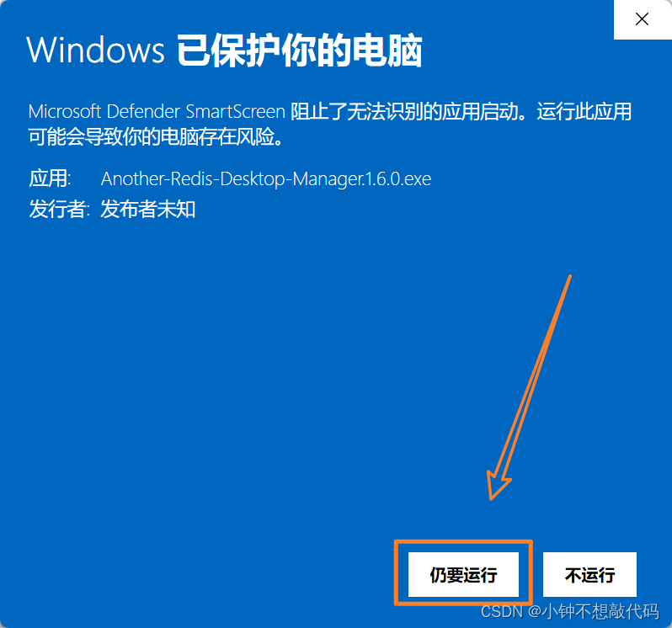
Task: Click the Redis text in the filename
Action: click(x=191, y=178)
